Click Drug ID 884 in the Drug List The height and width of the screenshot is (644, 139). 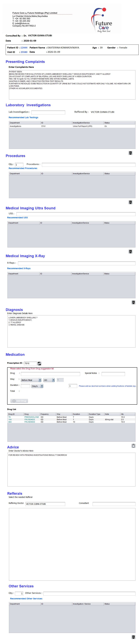[10, 422]
